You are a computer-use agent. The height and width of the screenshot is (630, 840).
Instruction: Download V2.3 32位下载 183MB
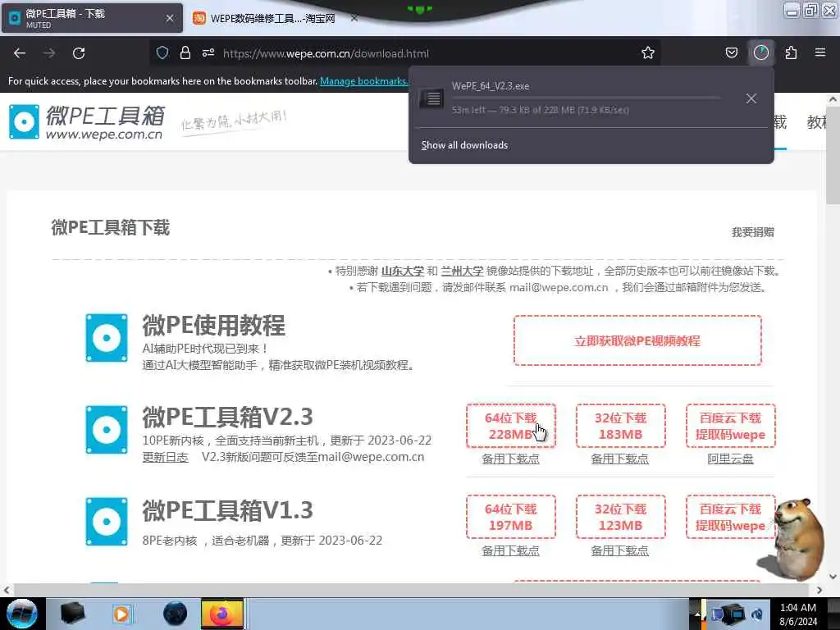click(x=620, y=426)
